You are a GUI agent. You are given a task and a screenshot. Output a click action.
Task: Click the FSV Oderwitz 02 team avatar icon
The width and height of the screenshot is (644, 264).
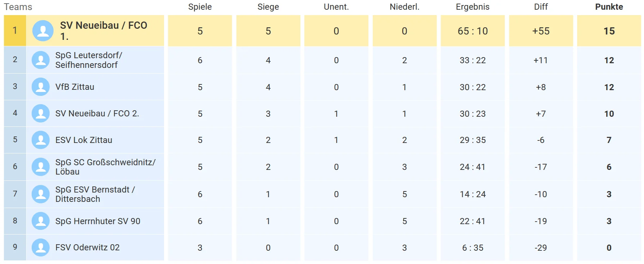[41, 247]
